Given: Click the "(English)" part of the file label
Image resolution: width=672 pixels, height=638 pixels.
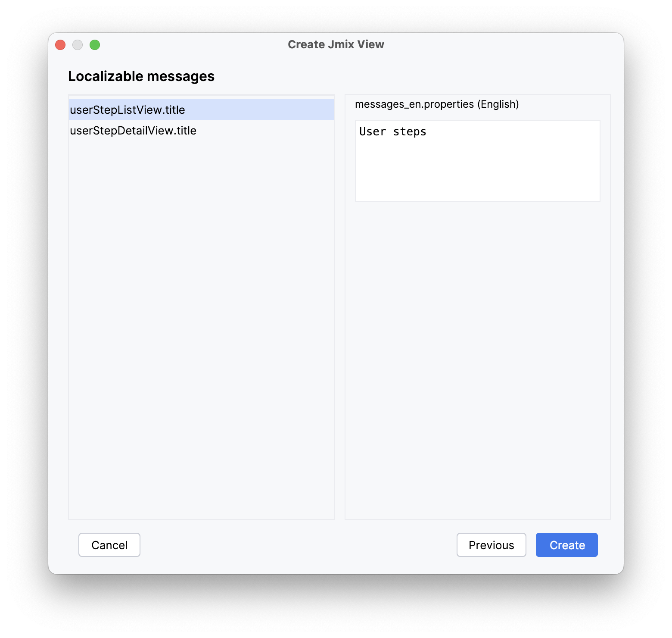Looking at the screenshot, I should coord(498,104).
